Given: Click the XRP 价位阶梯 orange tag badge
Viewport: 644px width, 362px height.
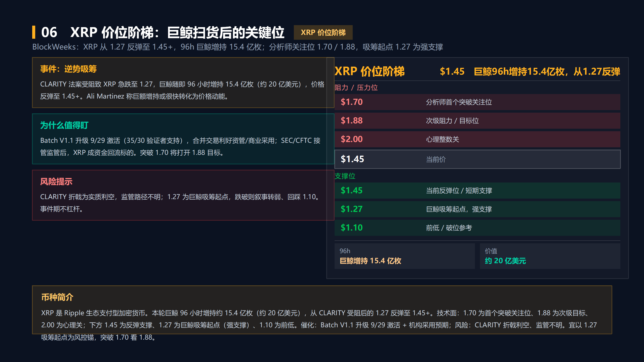Looking at the screenshot, I should (x=323, y=32).
